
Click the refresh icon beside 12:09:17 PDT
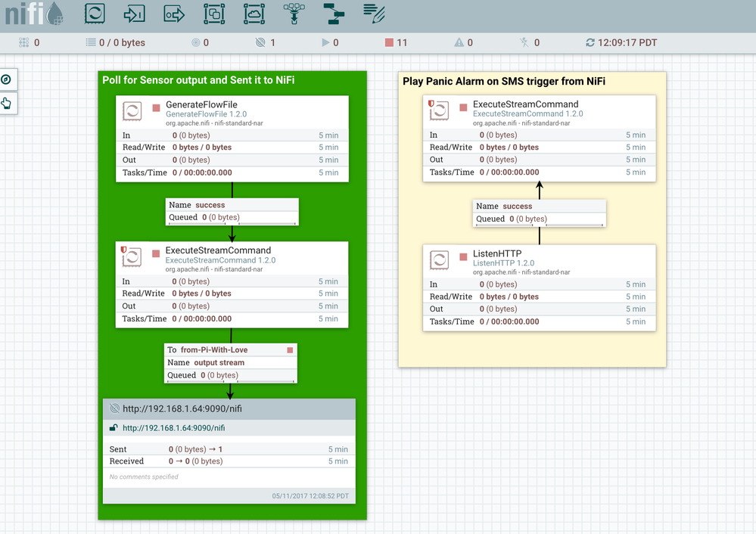point(590,42)
